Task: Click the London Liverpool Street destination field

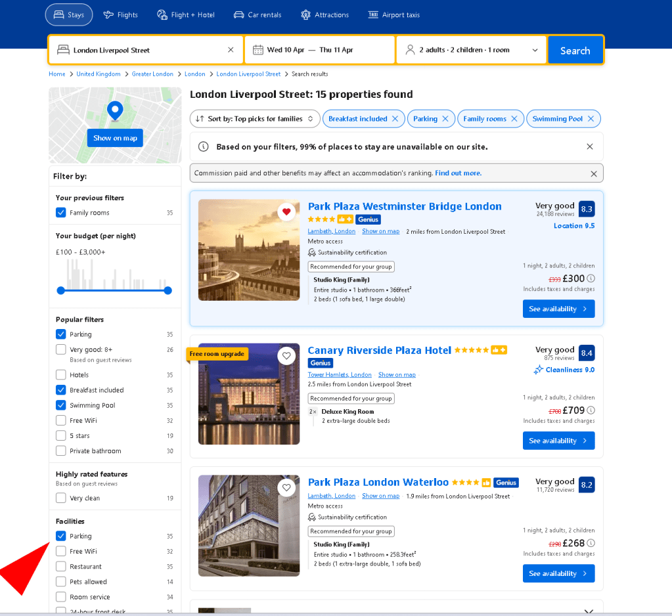Action: pos(146,50)
